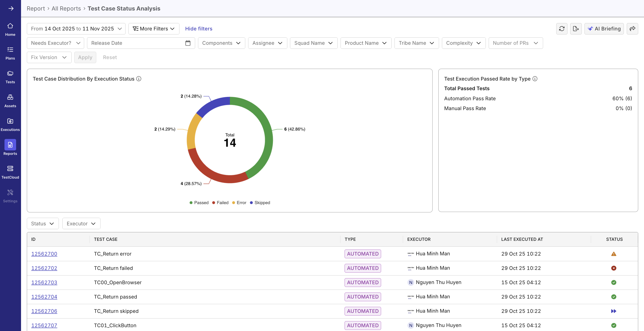Toggle the Skipped legend entry
This screenshot has height=331, width=644.
pyautogui.click(x=260, y=203)
